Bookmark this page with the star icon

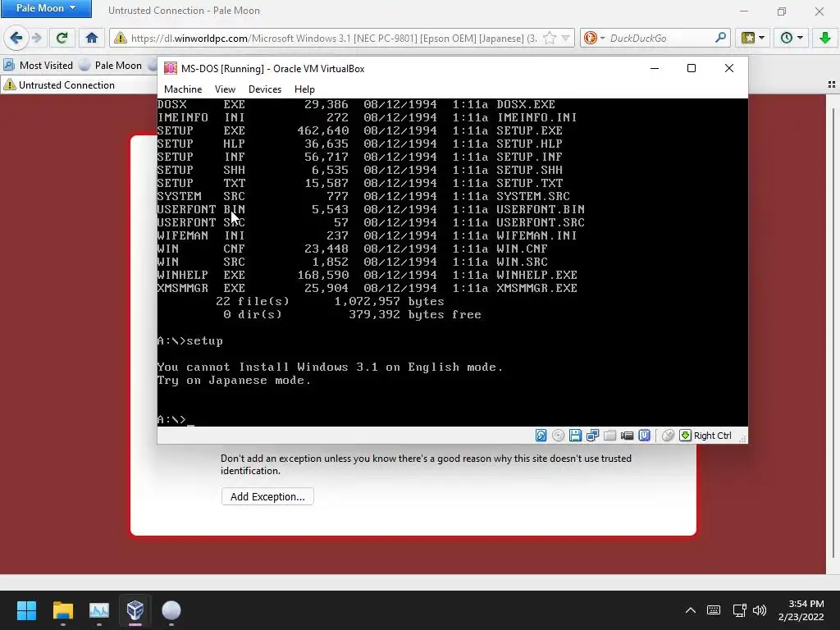pyautogui.click(x=549, y=38)
